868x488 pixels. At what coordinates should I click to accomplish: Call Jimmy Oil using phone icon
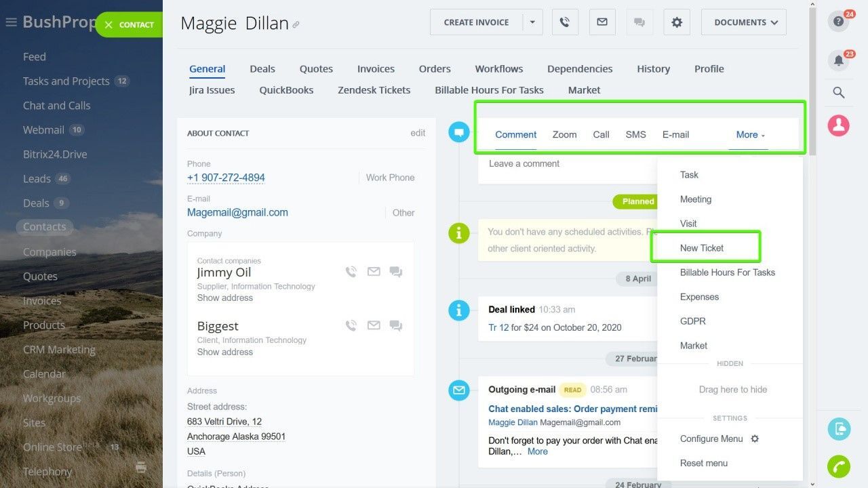[x=351, y=272]
